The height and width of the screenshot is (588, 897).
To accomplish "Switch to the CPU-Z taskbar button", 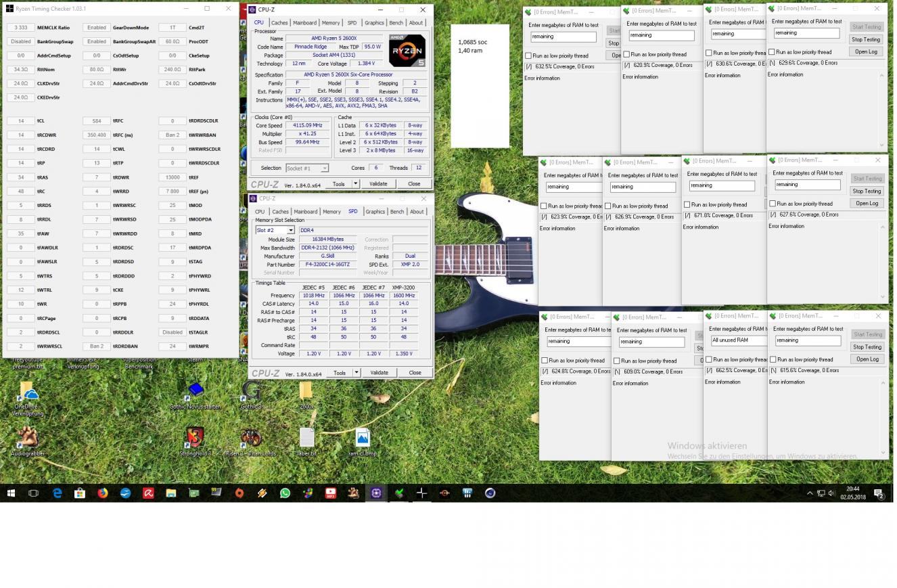I will pos(376,493).
